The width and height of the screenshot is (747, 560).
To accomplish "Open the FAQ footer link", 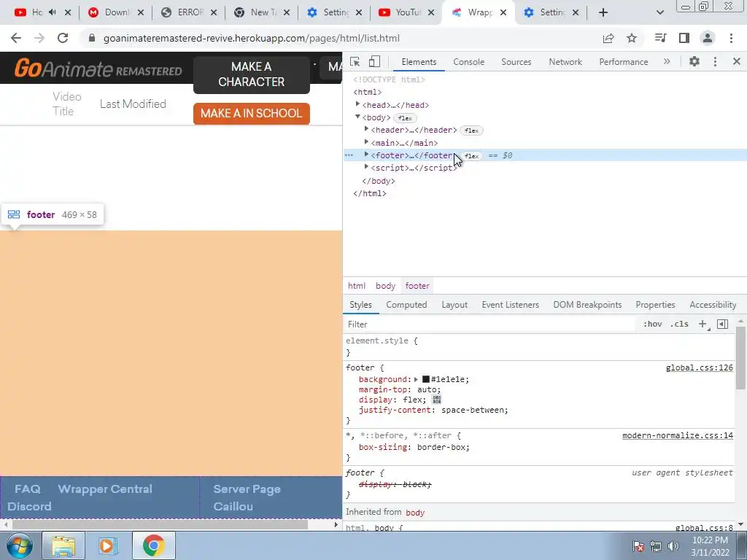I will pos(28,489).
